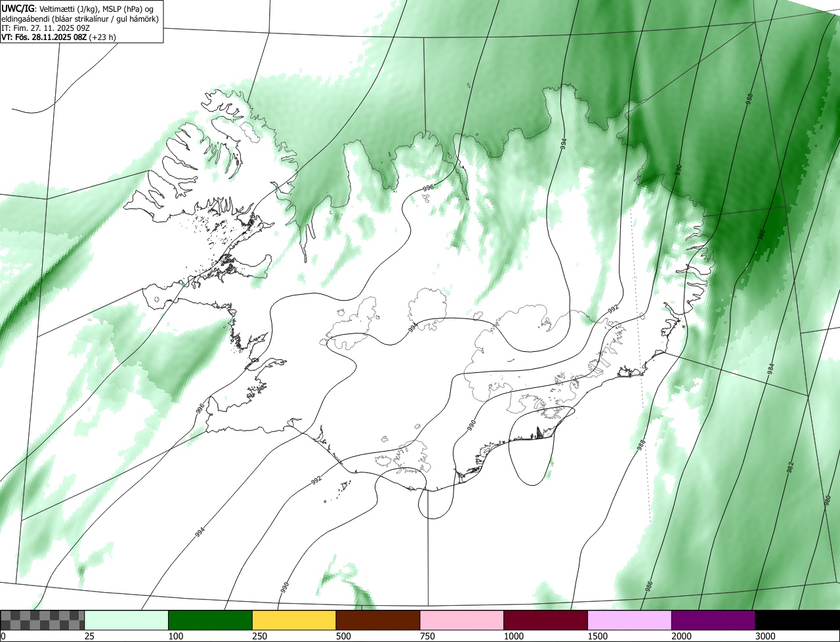Click the legend value "3000"

[x=765, y=637]
